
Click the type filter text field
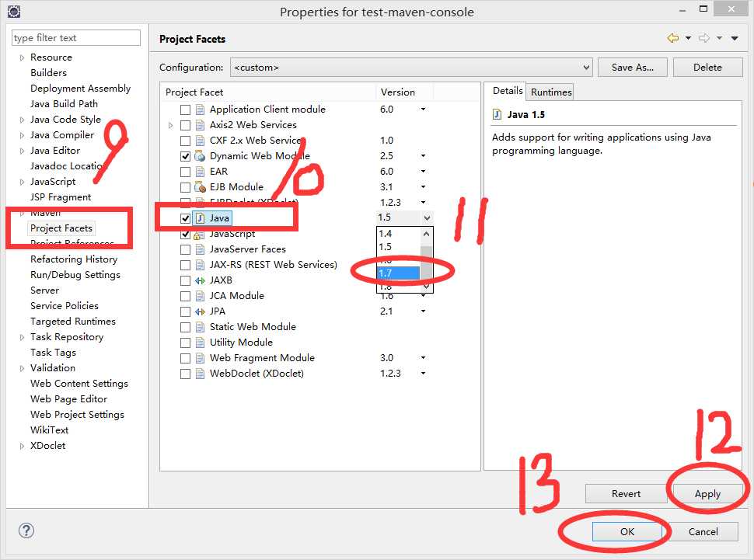pyautogui.click(x=76, y=37)
